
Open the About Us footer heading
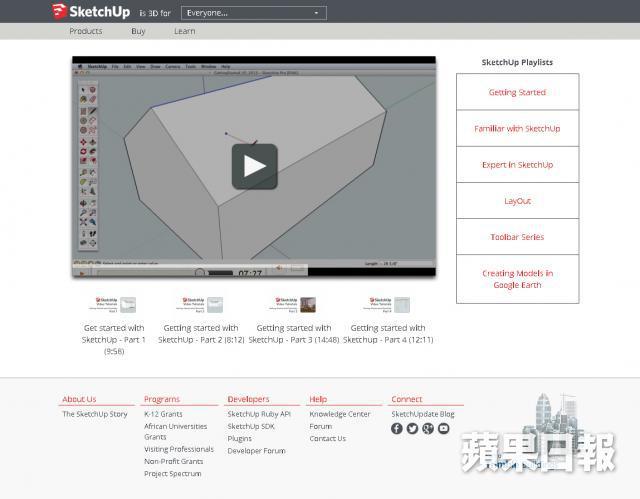[x=79, y=399]
